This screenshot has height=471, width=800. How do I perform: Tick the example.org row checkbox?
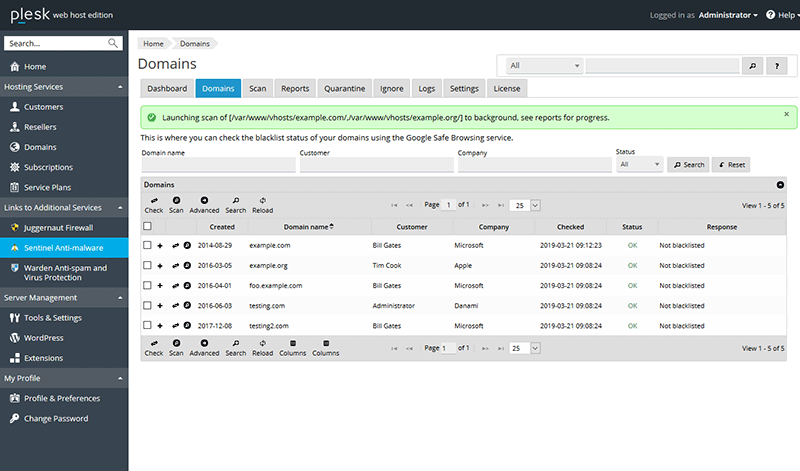[147, 265]
